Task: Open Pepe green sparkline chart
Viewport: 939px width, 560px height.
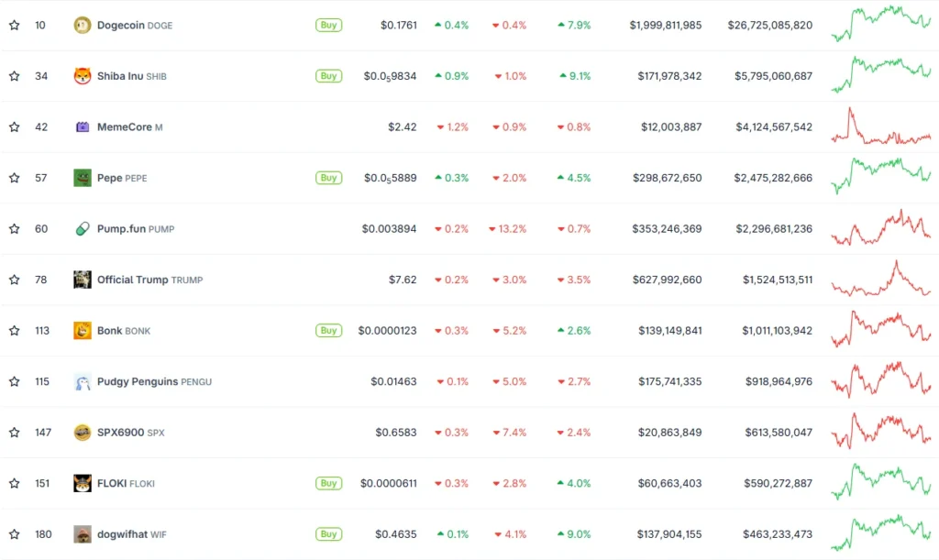Action: pyautogui.click(x=881, y=176)
